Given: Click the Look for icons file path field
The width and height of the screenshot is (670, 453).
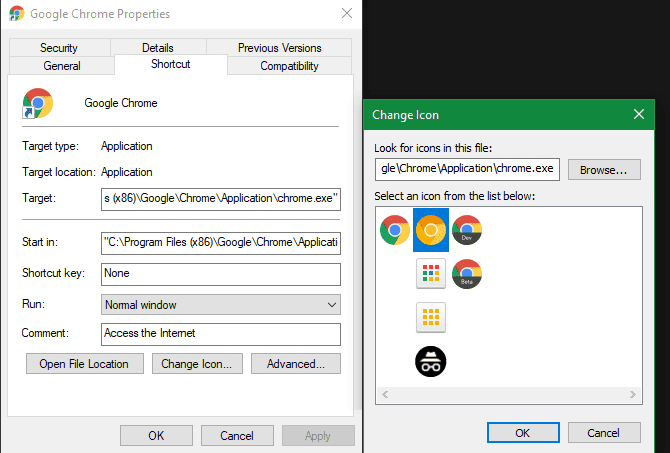Looking at the screenshot, I should 467,170.
